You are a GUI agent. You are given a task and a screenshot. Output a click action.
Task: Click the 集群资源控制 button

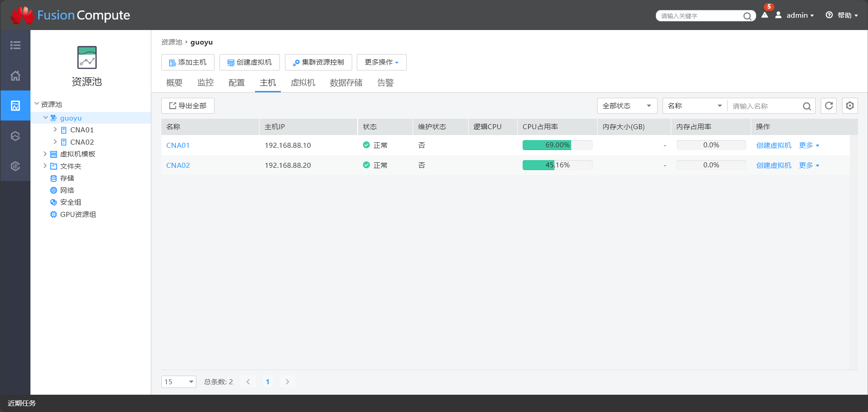point(319,62)
